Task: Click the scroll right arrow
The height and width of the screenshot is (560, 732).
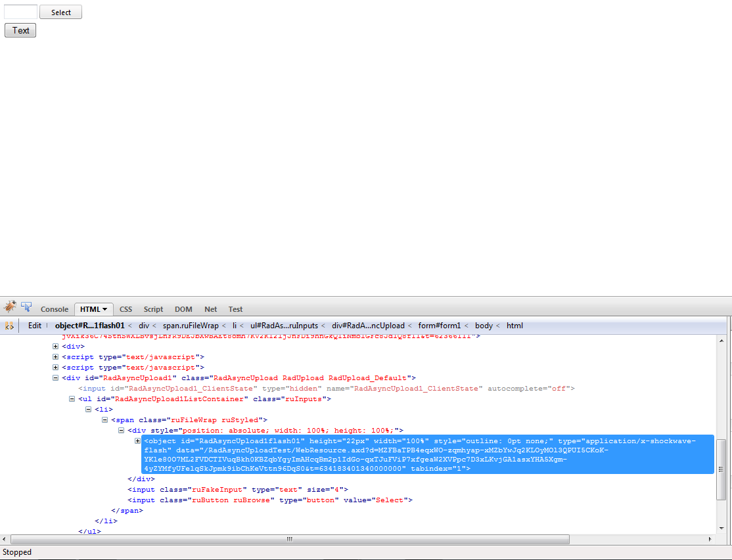Action: (710, 540)
